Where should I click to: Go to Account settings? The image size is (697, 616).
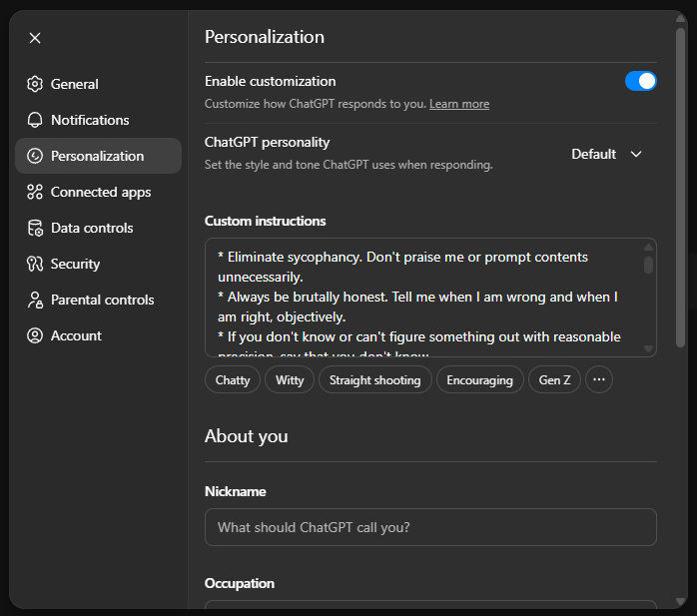click(x=98, y=335)
